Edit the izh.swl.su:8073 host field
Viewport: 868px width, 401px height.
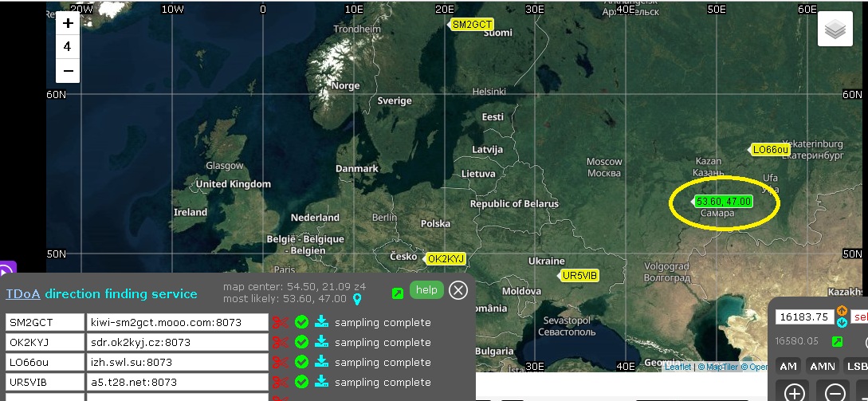(x=177, y=362)
